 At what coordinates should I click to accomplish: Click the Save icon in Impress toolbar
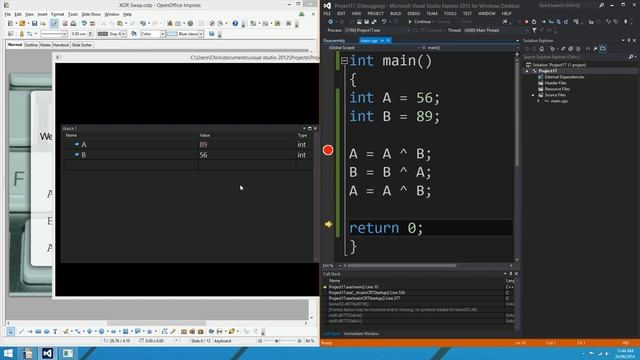coord(34,24)
